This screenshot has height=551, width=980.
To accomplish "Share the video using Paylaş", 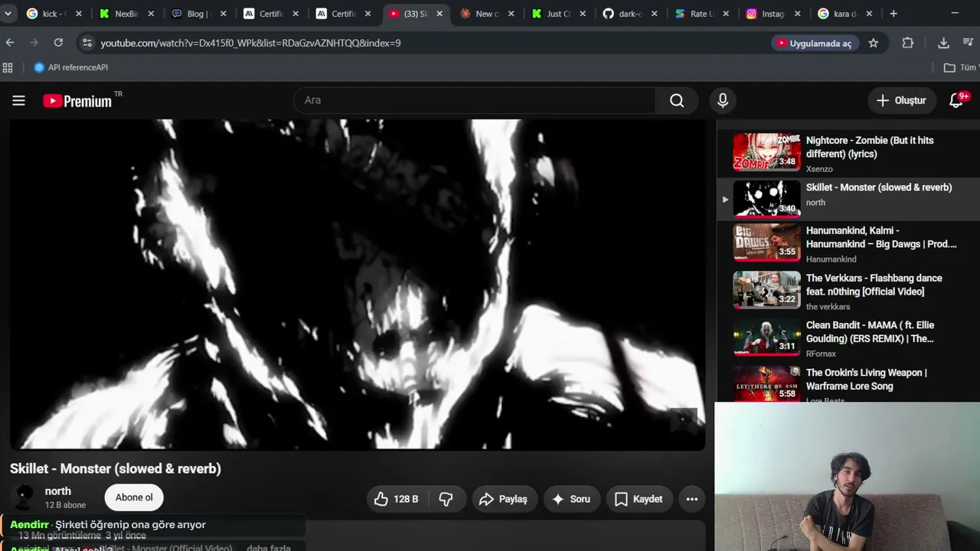I will tap(504, 499).
